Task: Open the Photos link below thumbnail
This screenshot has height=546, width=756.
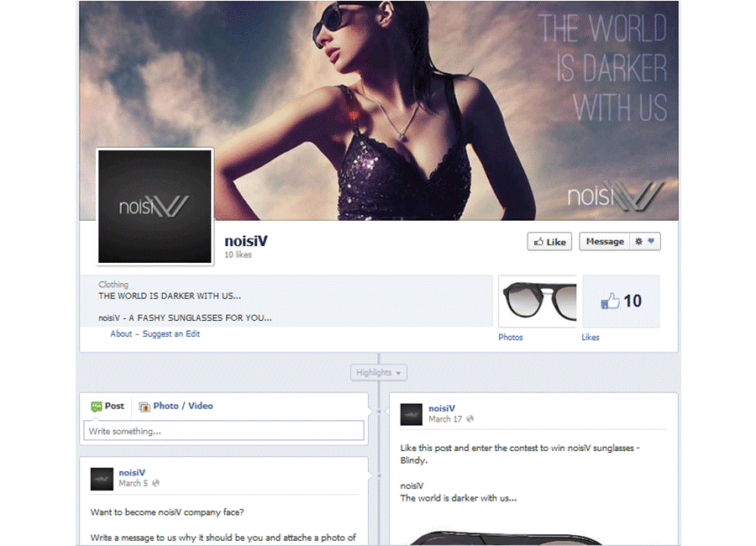Action: click(510, 337)
